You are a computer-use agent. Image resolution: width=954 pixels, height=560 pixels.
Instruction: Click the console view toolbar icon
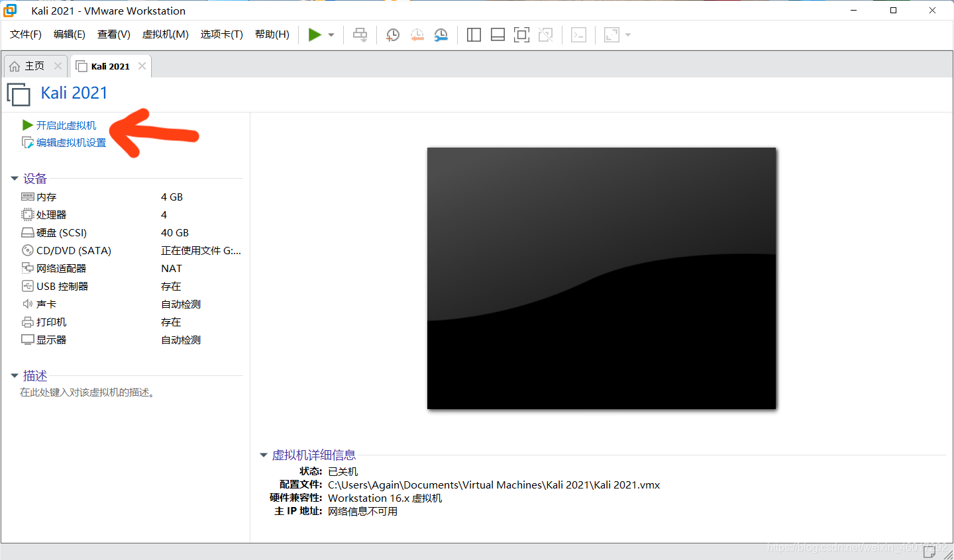[578, 35]
